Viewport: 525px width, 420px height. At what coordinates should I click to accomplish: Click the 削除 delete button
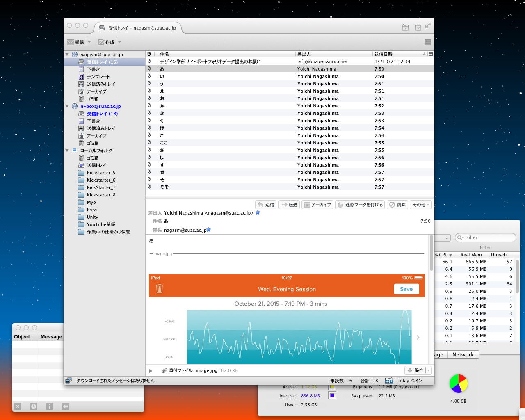click(x=397, y=205)
